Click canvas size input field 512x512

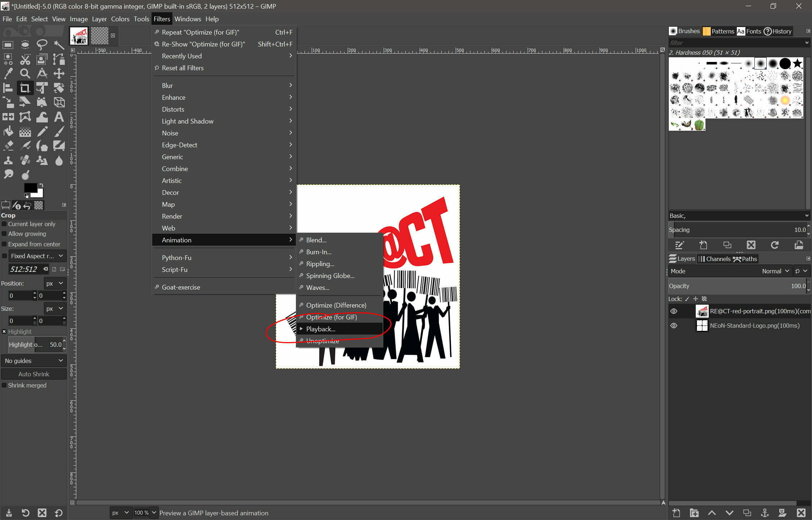pos(23,269)
